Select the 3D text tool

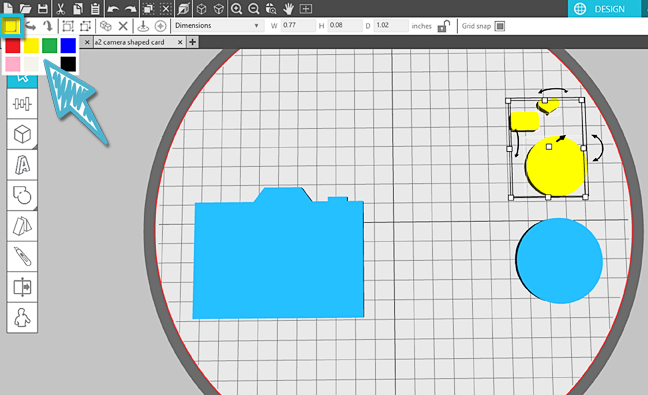click(22, 165)
